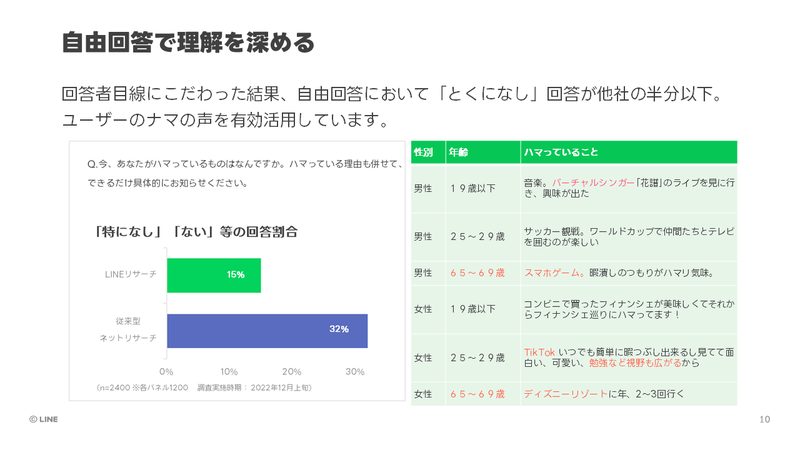Click the サッカー観戦 answer cell
The width and height of the screenshot is (800, 450).
(629, 237)
